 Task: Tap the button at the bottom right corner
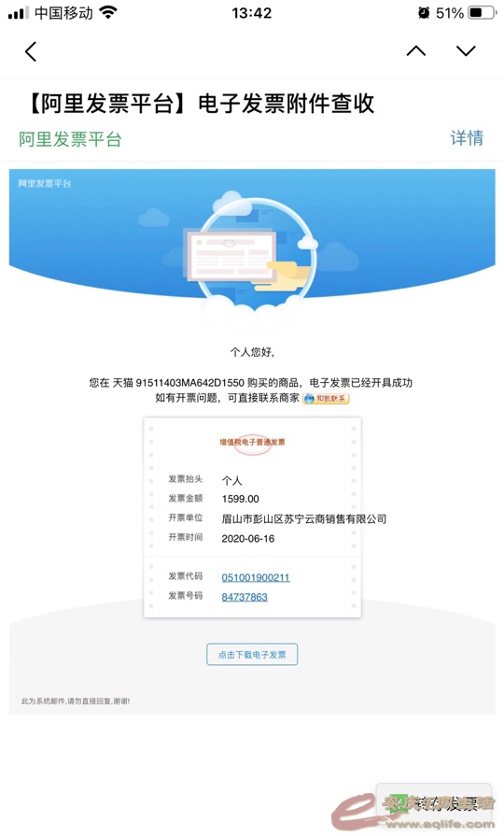[434, 804]
